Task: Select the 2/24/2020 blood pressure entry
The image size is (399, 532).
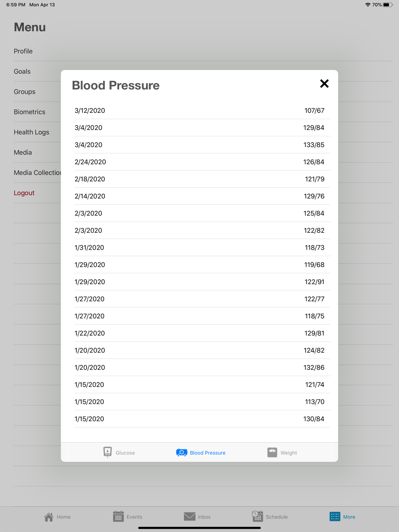Action: click(199, 162)
